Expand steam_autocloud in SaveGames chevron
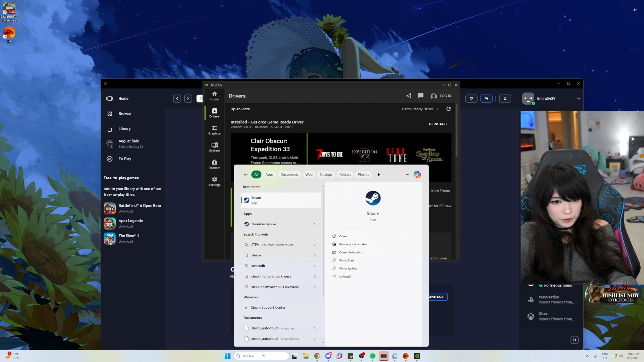The width and height of the screenshot is (644, 362). (x=315, y=339)
